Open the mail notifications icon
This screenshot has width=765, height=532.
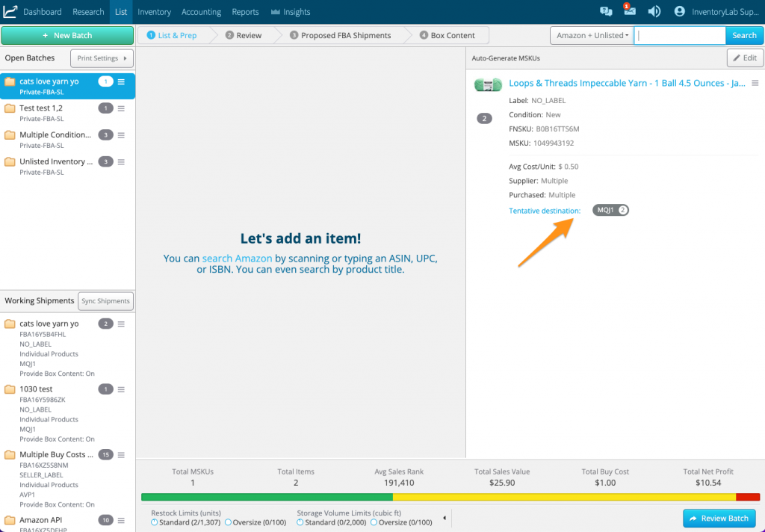pos(629,10)
